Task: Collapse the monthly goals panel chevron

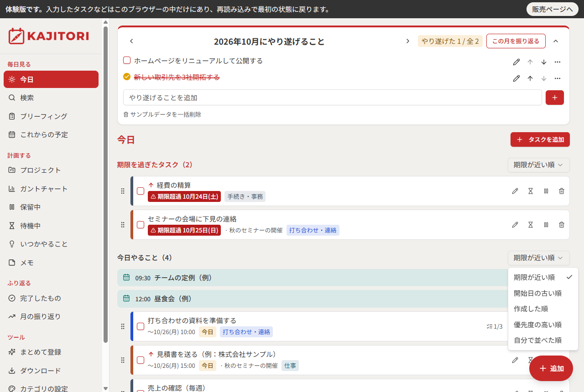Action: [556, 41]
